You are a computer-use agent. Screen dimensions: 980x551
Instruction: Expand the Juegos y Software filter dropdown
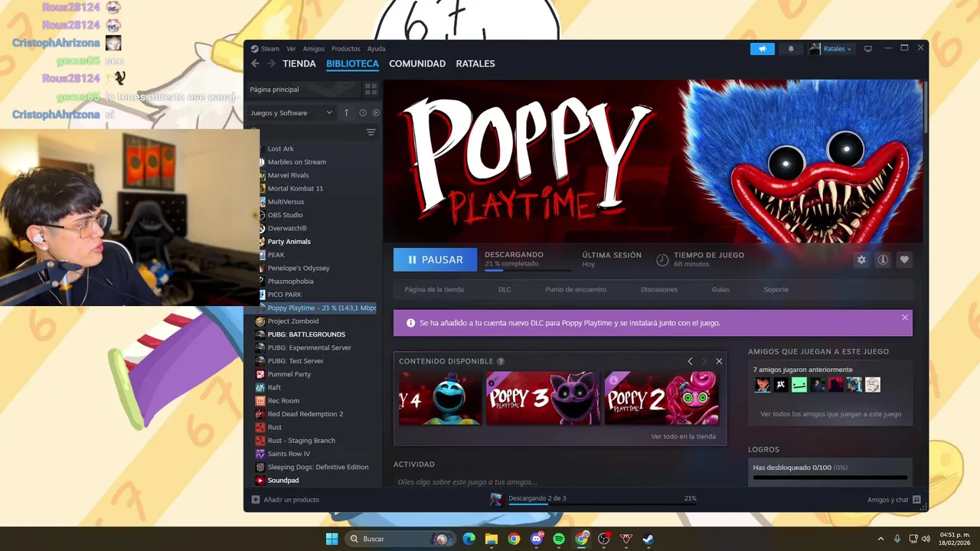292,112
